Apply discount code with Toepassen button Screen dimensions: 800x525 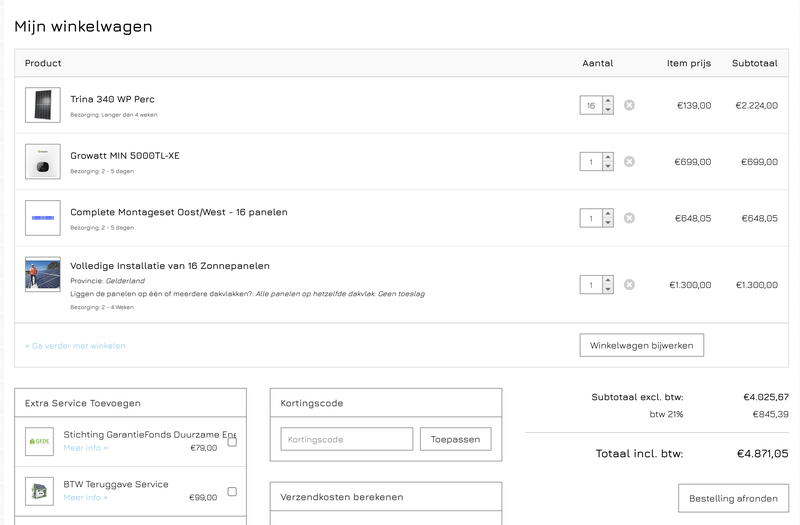coord(456,439)
